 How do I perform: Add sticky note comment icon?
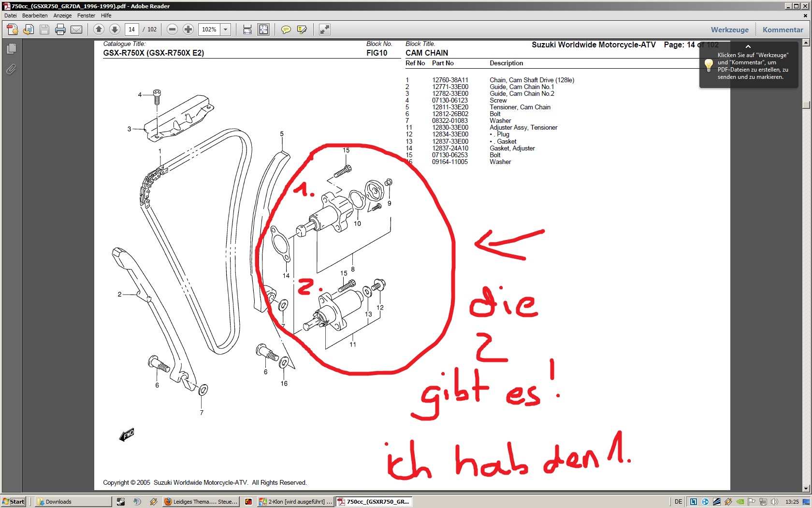286,30
